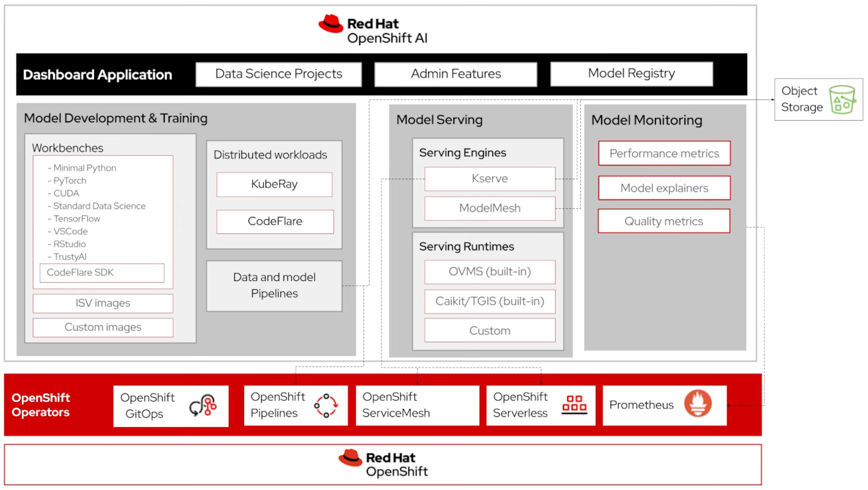The width and height of the screenshot is (868, 490).
Task: Click the OVMS (built-in) runtime box
Action: coord(489,272)
